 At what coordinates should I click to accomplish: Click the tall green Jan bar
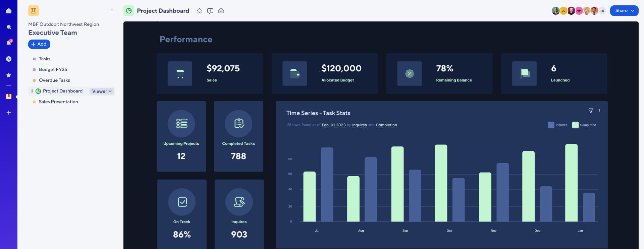[571, 183]
